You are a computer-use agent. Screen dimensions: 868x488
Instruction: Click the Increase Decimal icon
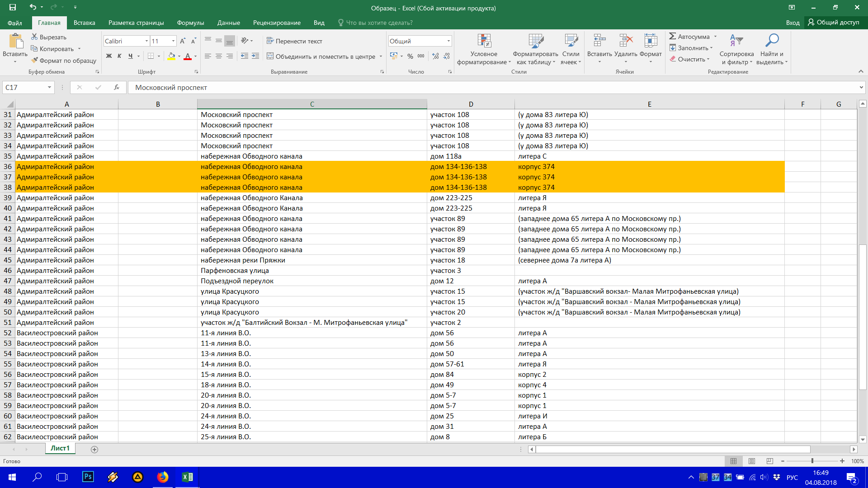[435, 56]
